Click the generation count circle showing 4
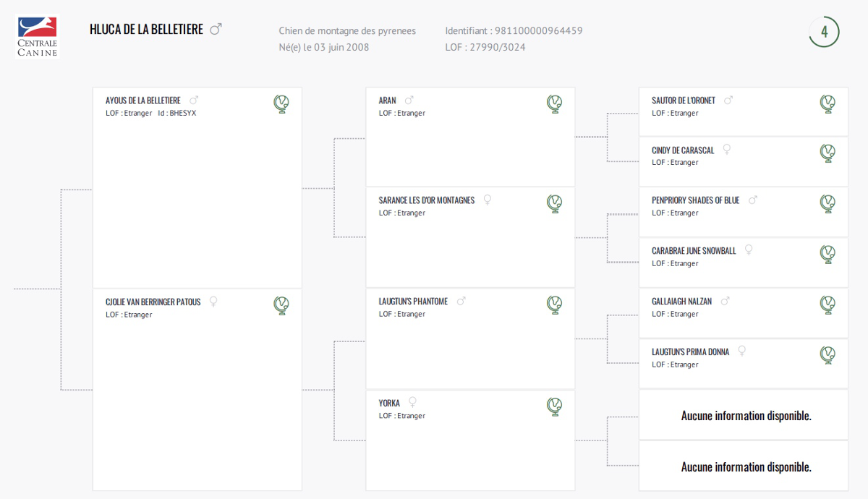868x499 pixels. pyautogui.click(x=824, y=32)
